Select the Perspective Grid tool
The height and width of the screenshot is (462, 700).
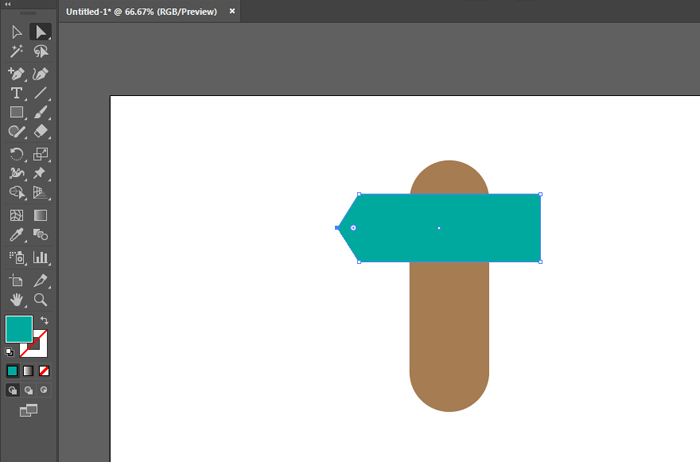click(x=41, y=192)
